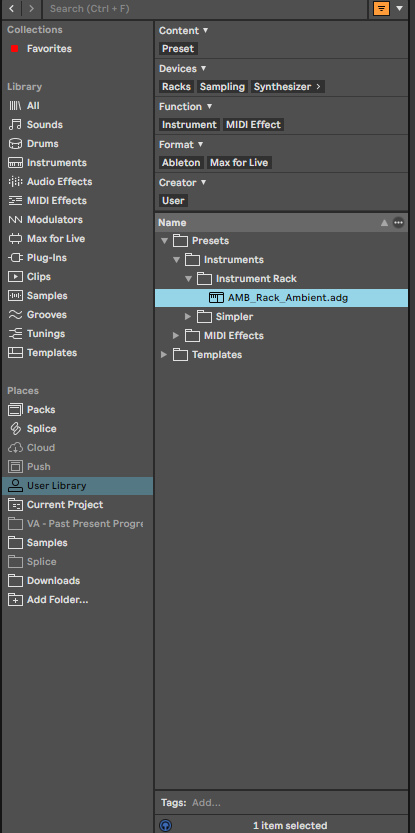This screenshot has height=833, width=415.
Task: Expand the Simpler folder
Action: tap(188, 317)
